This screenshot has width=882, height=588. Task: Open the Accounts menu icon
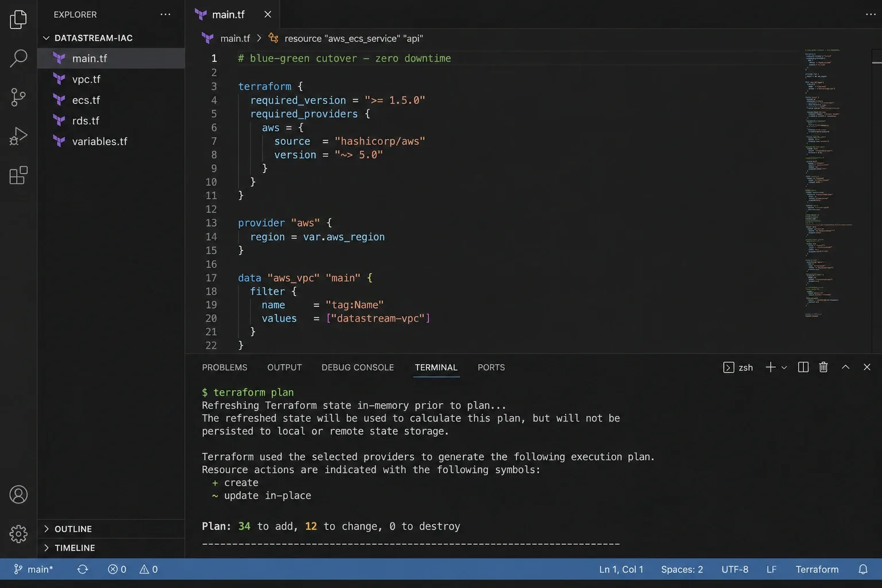18,494
